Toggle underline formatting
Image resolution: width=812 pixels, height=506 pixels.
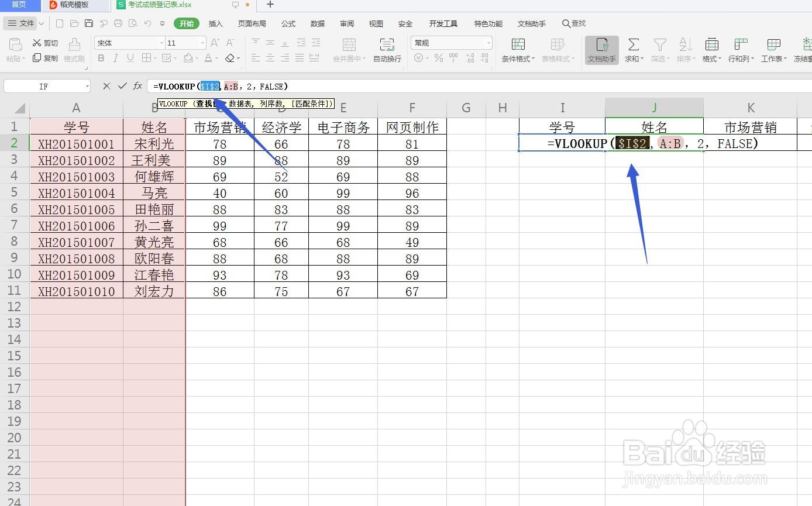tap(130, 58)
